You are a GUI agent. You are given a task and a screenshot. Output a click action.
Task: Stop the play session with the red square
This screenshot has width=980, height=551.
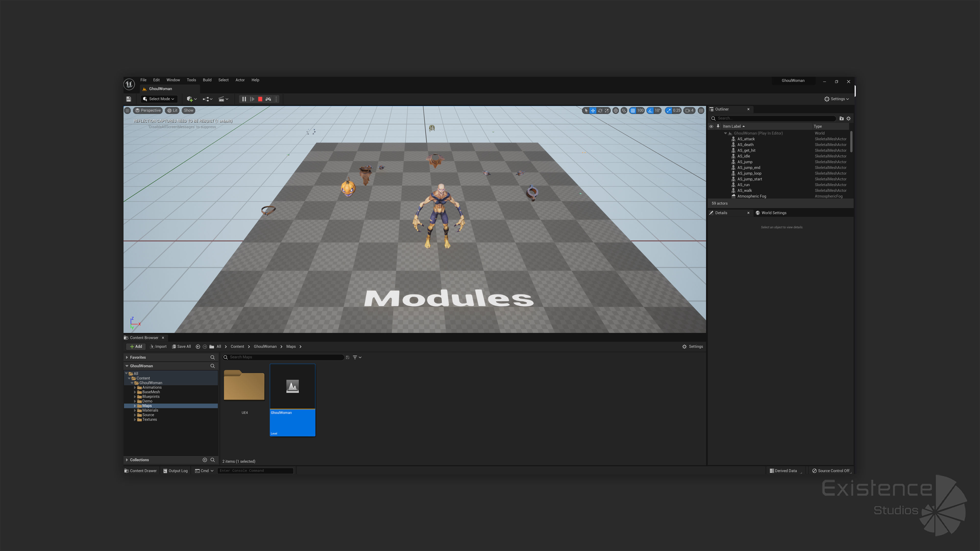(260, 99)
